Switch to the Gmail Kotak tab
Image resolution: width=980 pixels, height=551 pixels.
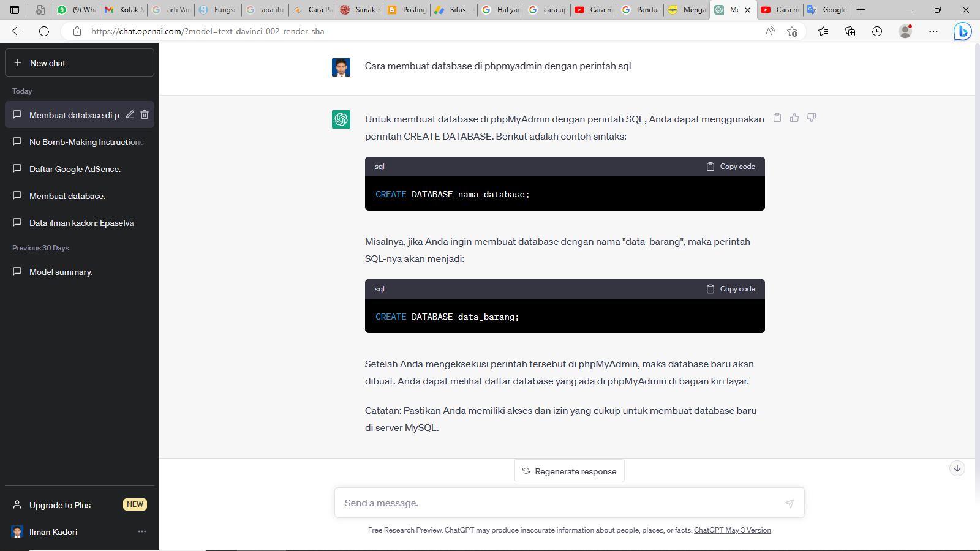[124, 10]
